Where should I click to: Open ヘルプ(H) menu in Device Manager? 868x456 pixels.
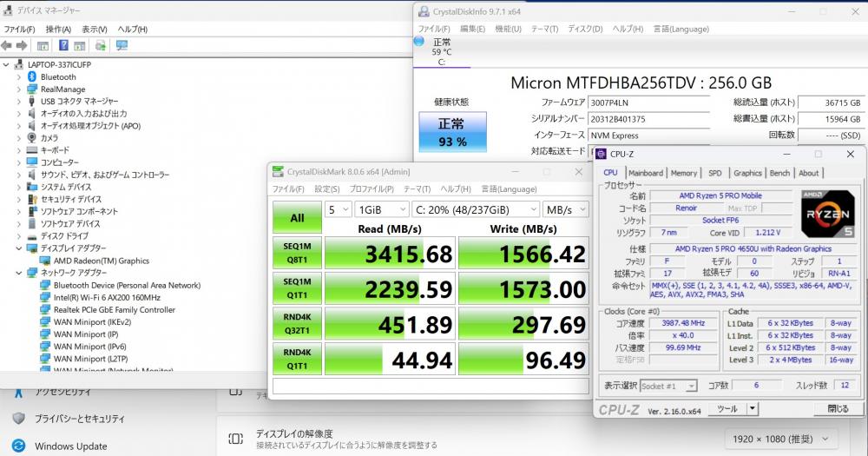click(x=132, y=29)
